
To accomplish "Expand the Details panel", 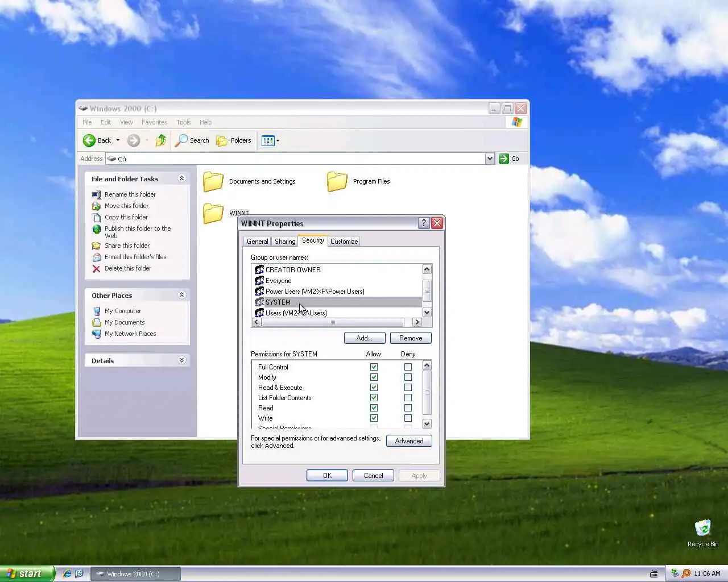I will [x=182, y=360].
